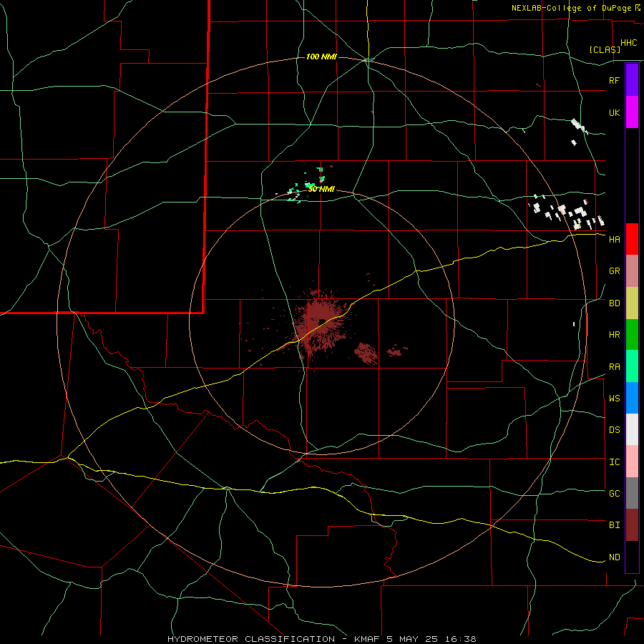This screenshot has width=644, height=644.
Task: Click the "RA" legend label
Action: [615, 366]
